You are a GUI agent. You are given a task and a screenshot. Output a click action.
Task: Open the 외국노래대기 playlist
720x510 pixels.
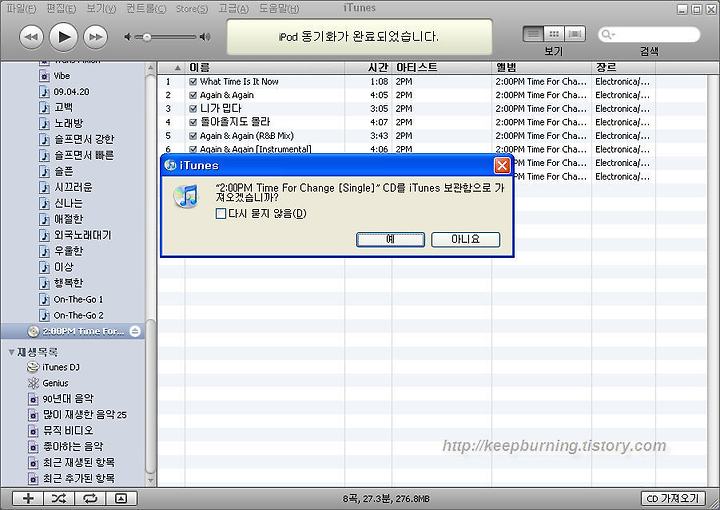coord(82,235)
